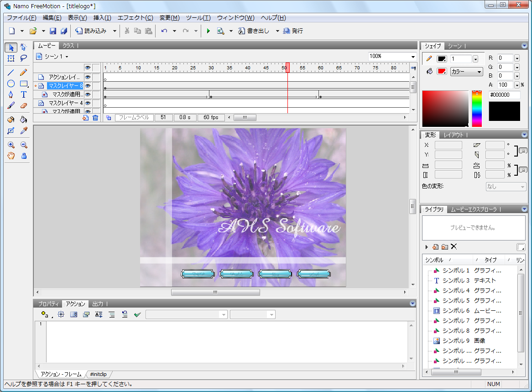Click the 読み込み import button
Viewport: 532px width, 392px height.
[x=91, y=31]
